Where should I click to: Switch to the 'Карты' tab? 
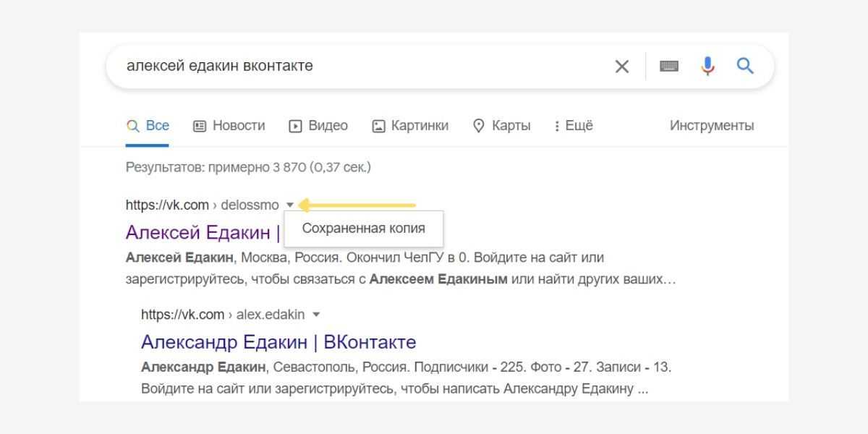pos(501,126)
